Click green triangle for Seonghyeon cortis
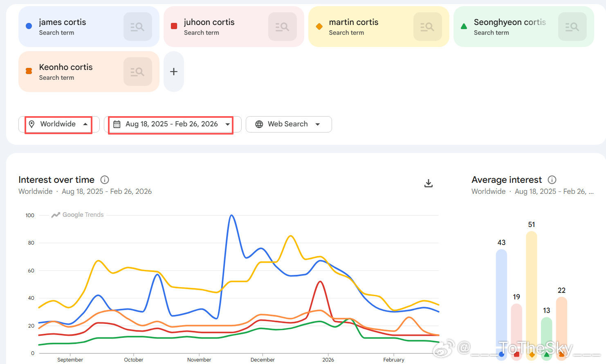The width and height of the screenshot is (606, 364). coord(464,26)
